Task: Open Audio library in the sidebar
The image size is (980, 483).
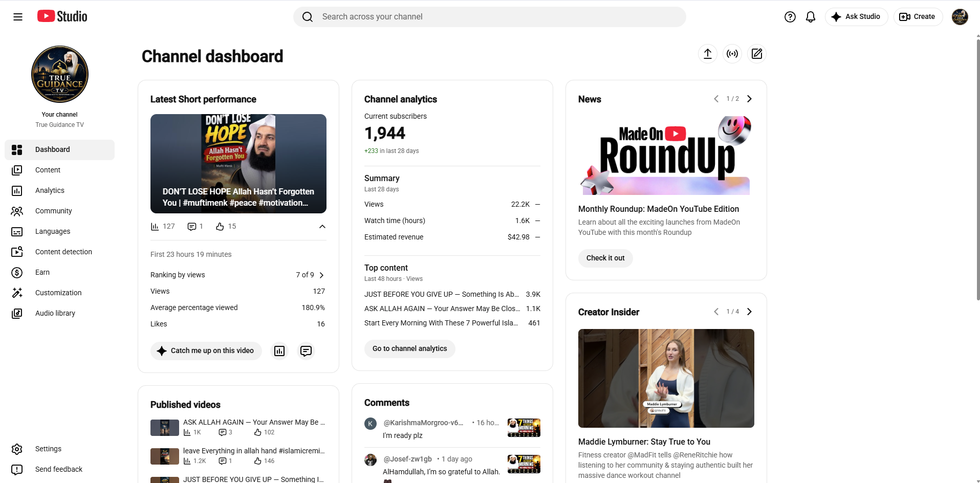Action: (x=60, y=314)
